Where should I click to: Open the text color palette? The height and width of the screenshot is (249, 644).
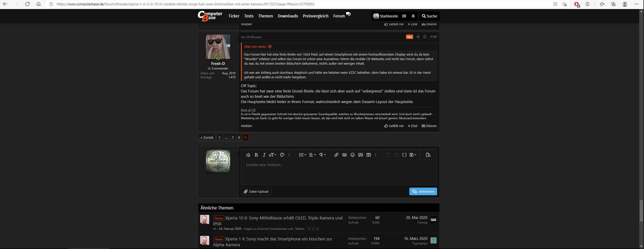click(282, 155)
